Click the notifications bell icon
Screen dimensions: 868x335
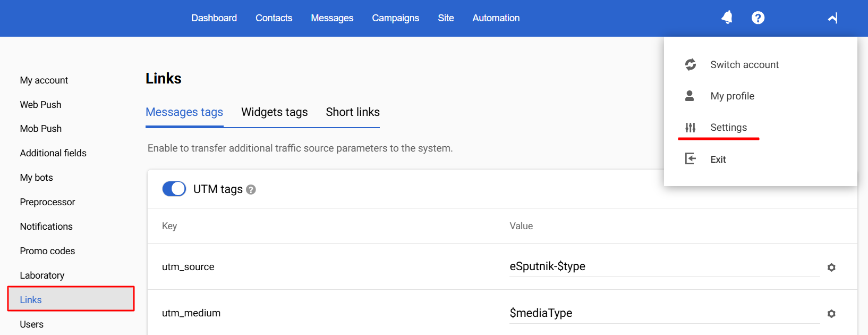[x=727, y=18]
